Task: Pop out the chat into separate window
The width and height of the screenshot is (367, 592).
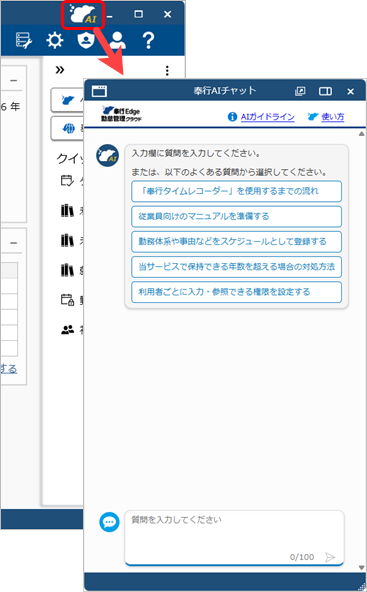Action: pos(300,91)
